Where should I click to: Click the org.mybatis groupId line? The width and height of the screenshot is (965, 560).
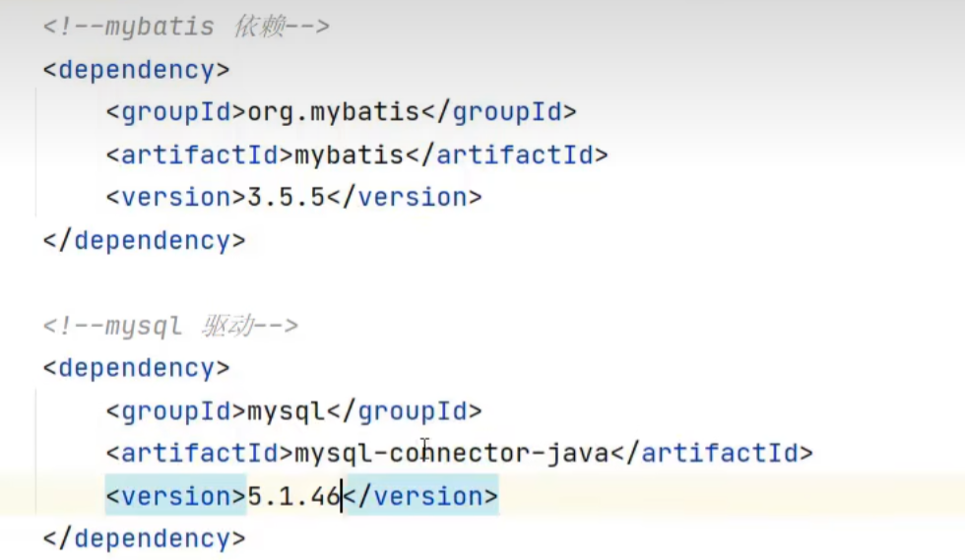341,112
